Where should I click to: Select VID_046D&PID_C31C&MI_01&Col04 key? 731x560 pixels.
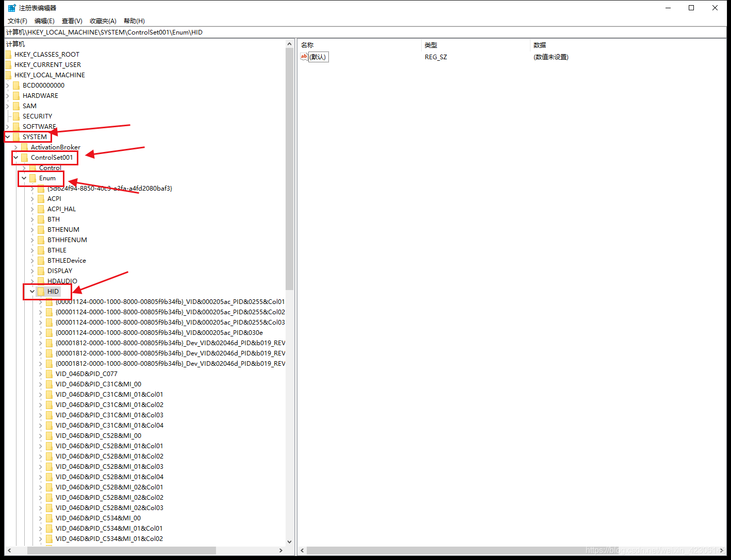(109, 425)
